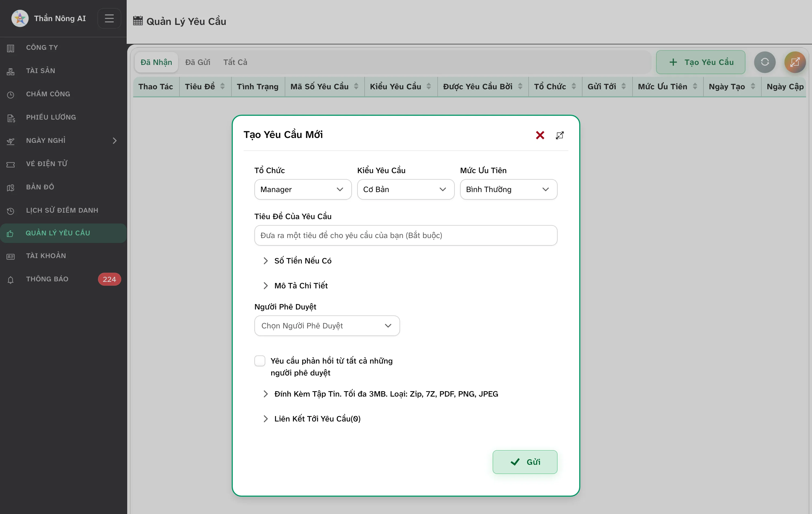This screenshot has width=812, height=514.
Task: Click the Quản Lý Yêu Cầu thumbs-up icon
Action: (x=10, y=233)
